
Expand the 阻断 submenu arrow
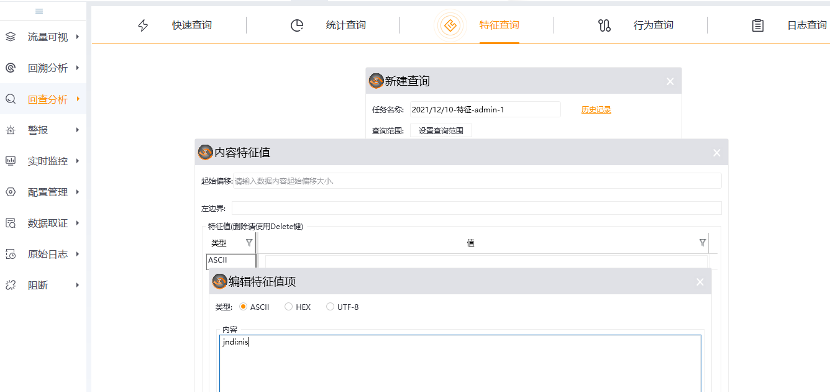(x=78, y=285)
